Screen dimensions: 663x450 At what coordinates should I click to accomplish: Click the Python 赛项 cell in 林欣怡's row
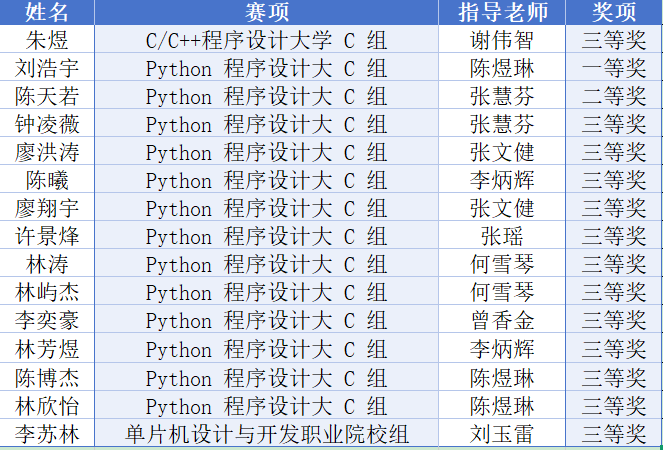[266, 405]
